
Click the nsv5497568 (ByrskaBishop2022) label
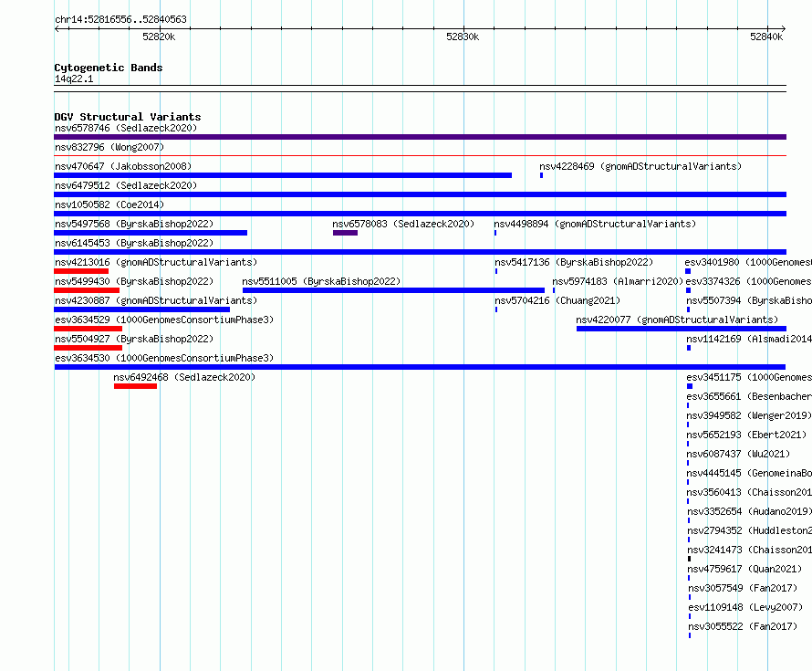click(134, 224)
